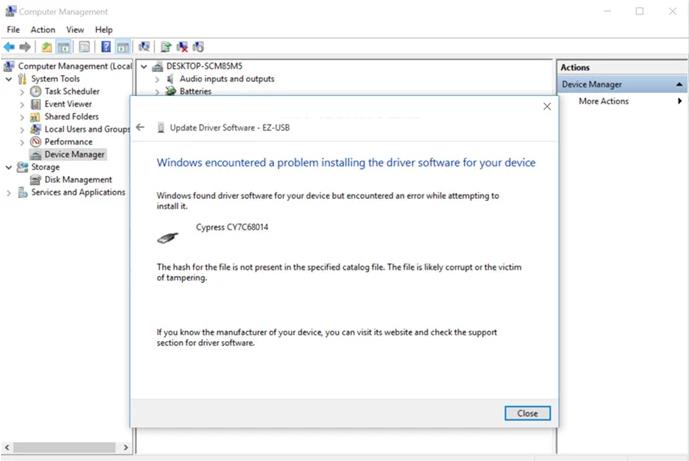The image size is (689, 461).
Task: Click the Shared Folders icon in tree
Action: (35, 117)
